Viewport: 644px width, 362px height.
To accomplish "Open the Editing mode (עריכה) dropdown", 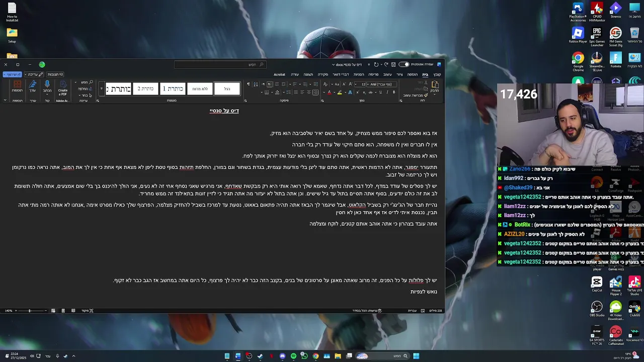I will click(34, 74).
